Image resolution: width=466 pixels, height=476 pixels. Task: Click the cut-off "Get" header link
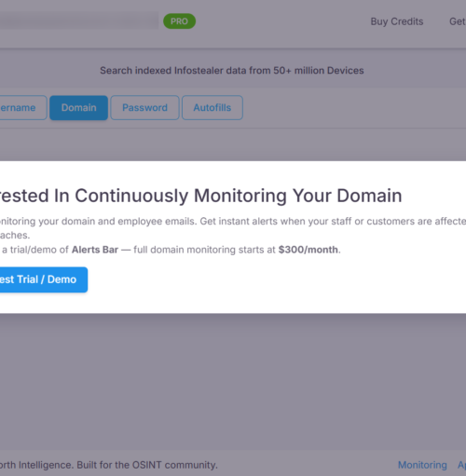(458, 21)
